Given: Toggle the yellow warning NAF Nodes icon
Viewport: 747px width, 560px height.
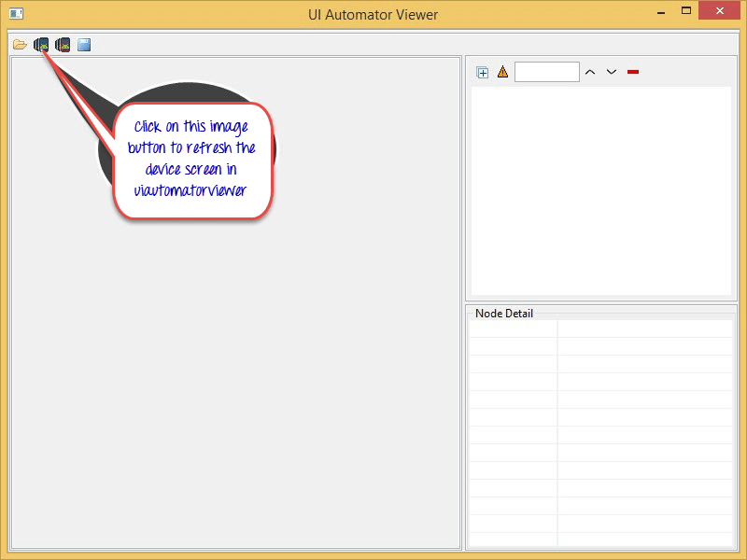Looking at the screenshot, I should (502, 72).
